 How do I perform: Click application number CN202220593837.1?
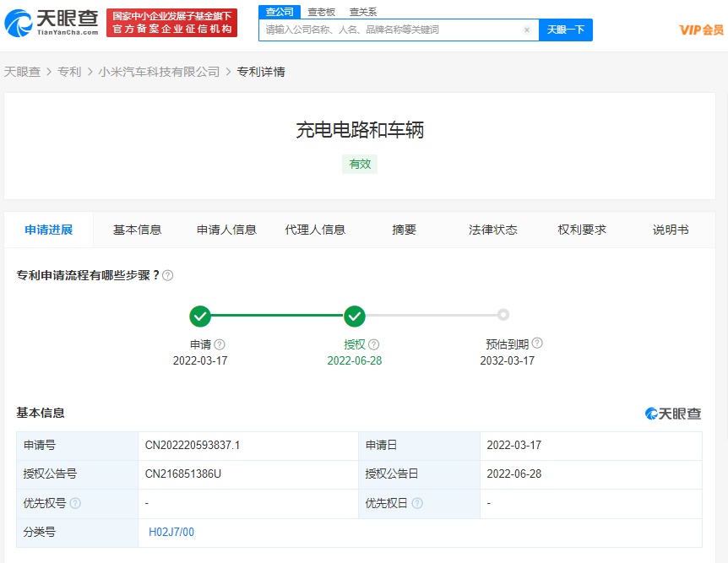click(x=193, y=445)
